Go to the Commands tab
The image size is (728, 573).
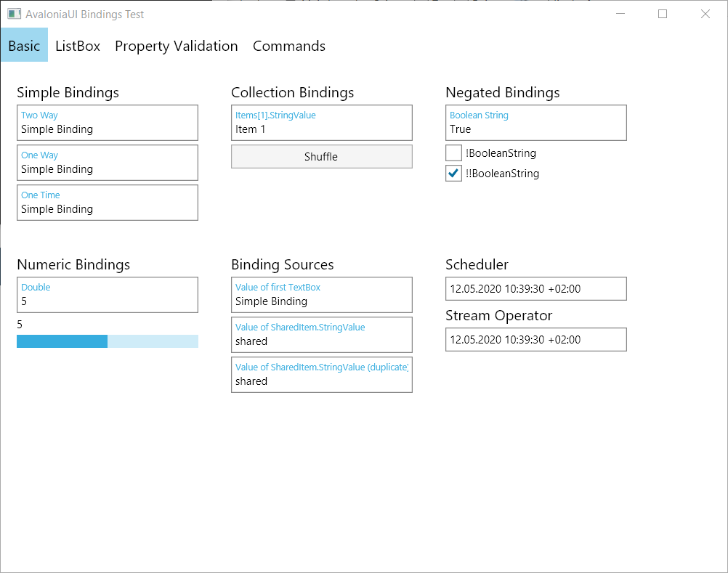pyautogui.click(x=288, y=46)
